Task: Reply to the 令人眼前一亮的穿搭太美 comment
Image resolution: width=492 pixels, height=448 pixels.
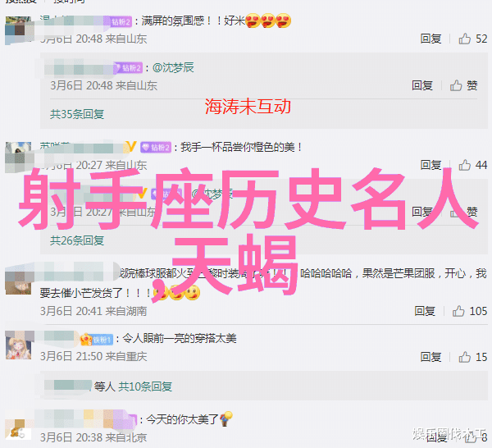Action: 430,357
